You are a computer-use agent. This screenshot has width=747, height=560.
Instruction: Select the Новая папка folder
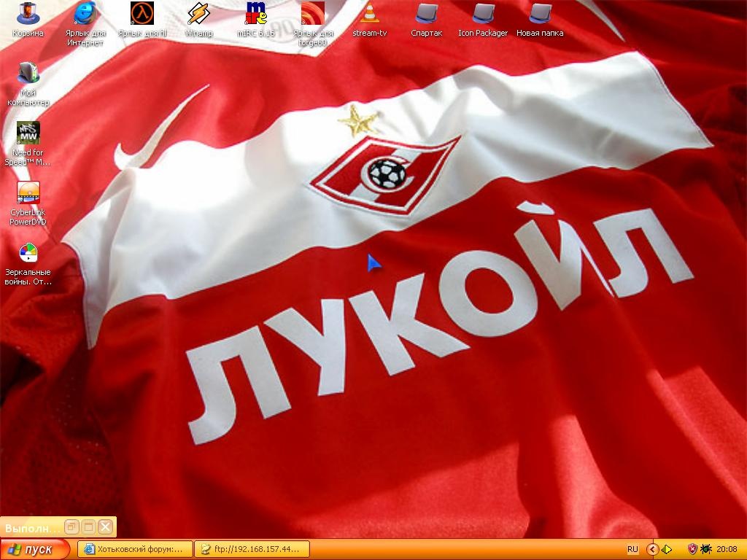(540, 14)
